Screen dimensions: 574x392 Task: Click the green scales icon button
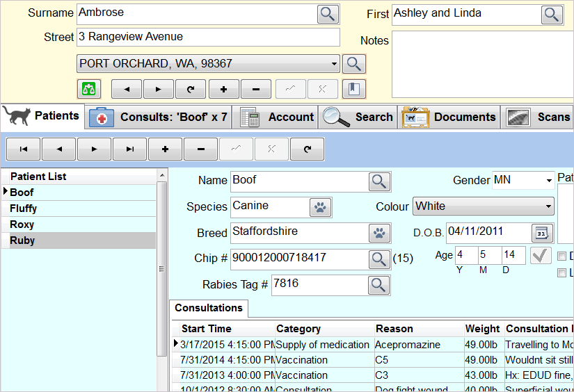pos(89,89)
